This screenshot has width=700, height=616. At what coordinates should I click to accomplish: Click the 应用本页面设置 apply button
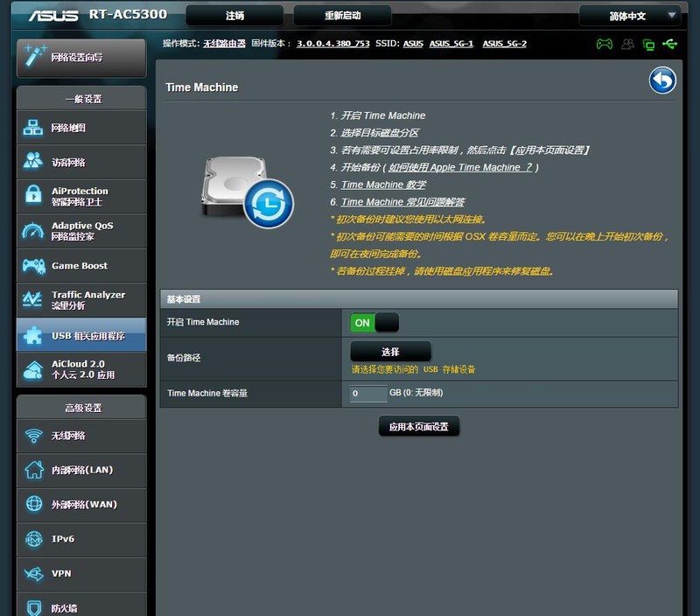419,427
